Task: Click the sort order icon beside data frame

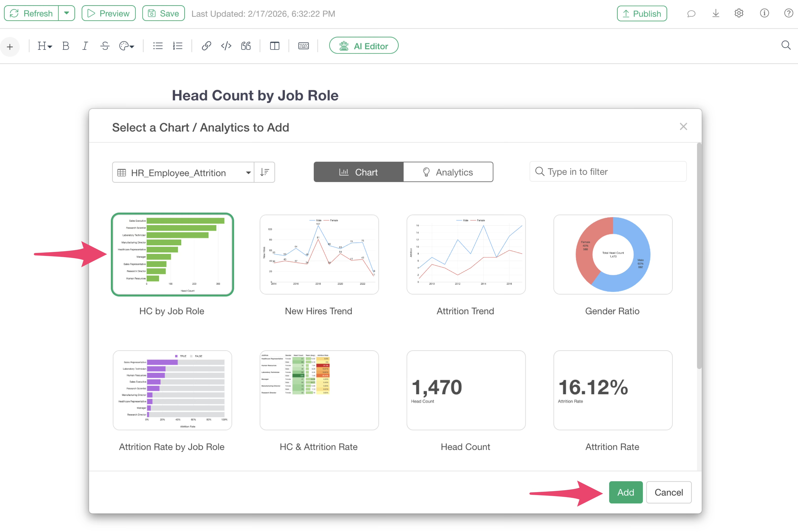Action: coord(264,172)
